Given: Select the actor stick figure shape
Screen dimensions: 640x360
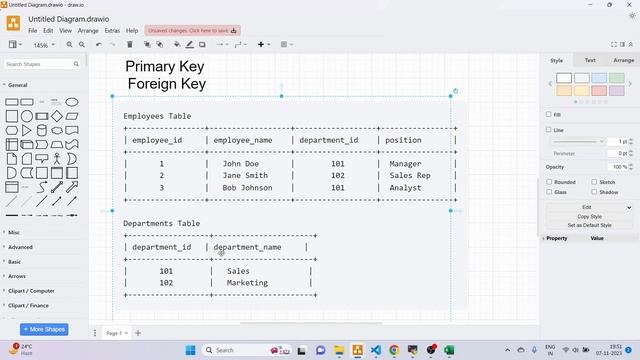Looking at the screenshot, I should coord(57,159).
